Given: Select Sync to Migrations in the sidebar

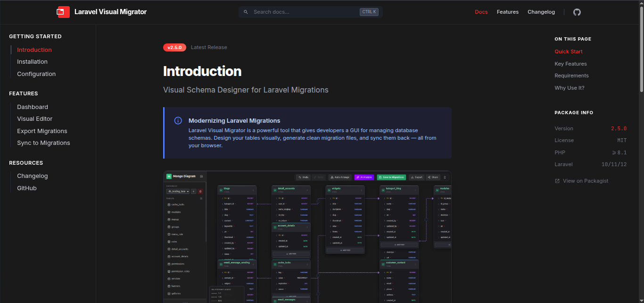Looking at the screenshot, I should pyautogui.click(x=43, y=143).
